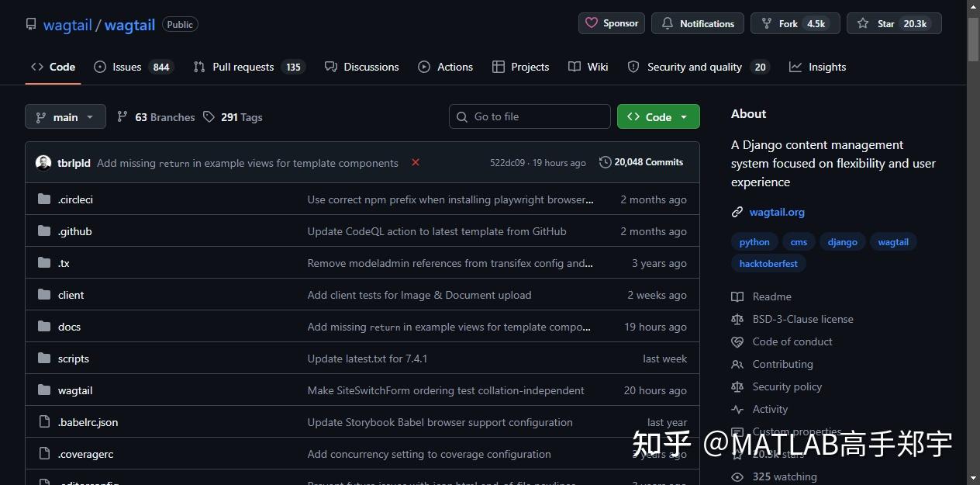Open the docs folder

pyautogui.click(x=69, y=327)
